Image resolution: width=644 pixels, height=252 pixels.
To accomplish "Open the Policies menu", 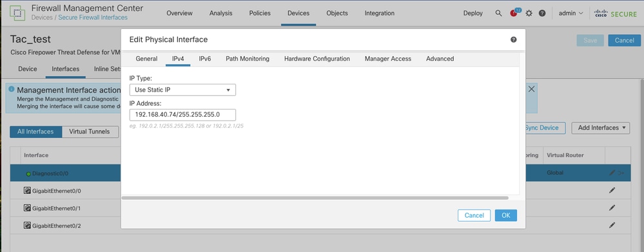I will coord(260,13).
